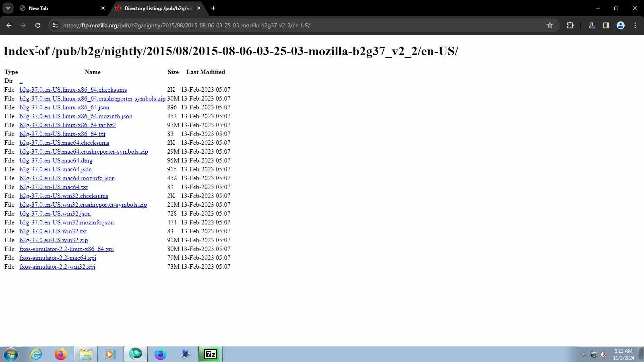Open Firefox from the taskbar
This screenshot has height=362, width=644.
[61, 354]
